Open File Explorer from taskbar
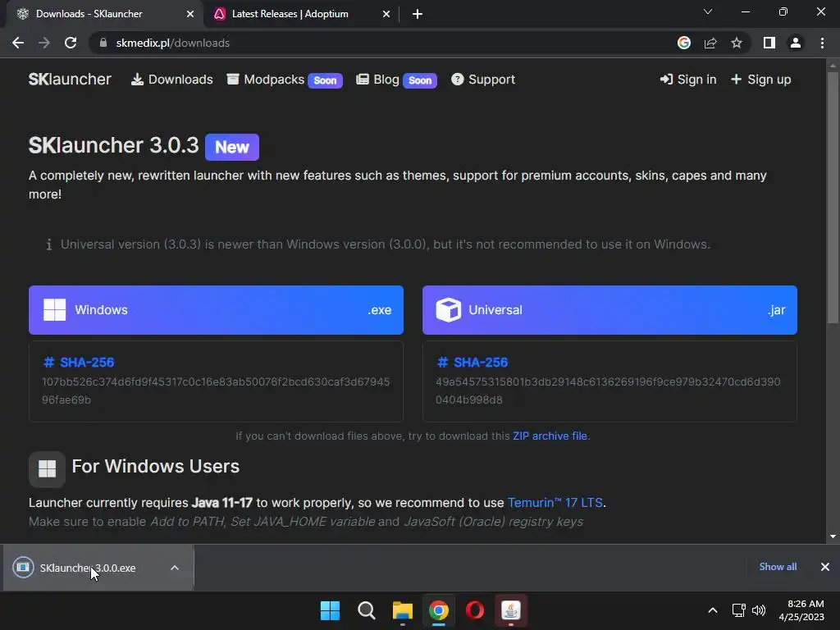Viewport: 840px width, 630px height. 402,610
